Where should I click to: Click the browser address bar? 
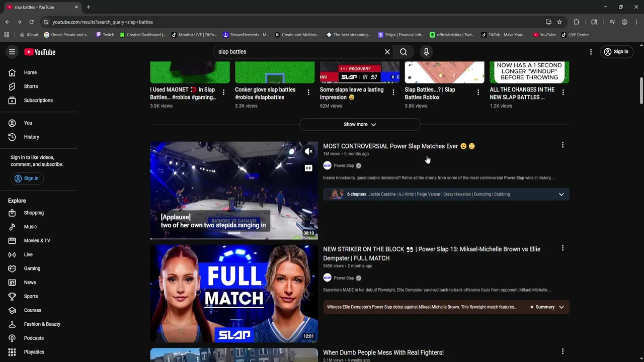point(297,22)
